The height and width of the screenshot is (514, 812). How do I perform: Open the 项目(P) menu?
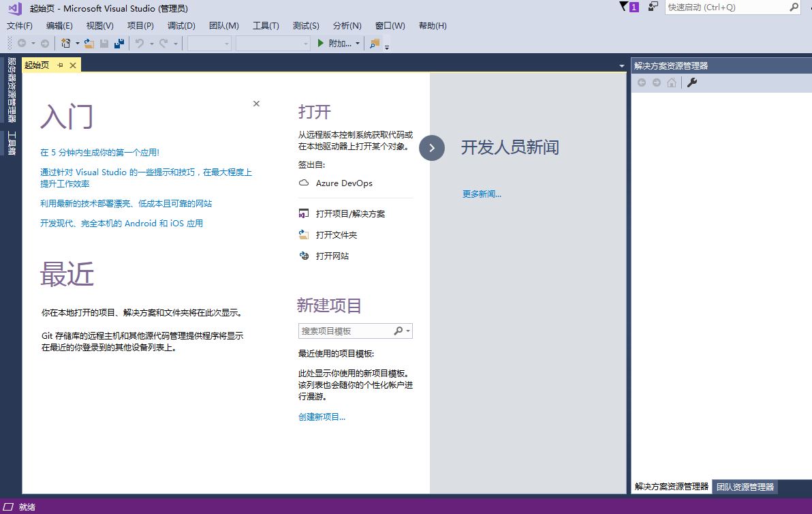[140, 26]
